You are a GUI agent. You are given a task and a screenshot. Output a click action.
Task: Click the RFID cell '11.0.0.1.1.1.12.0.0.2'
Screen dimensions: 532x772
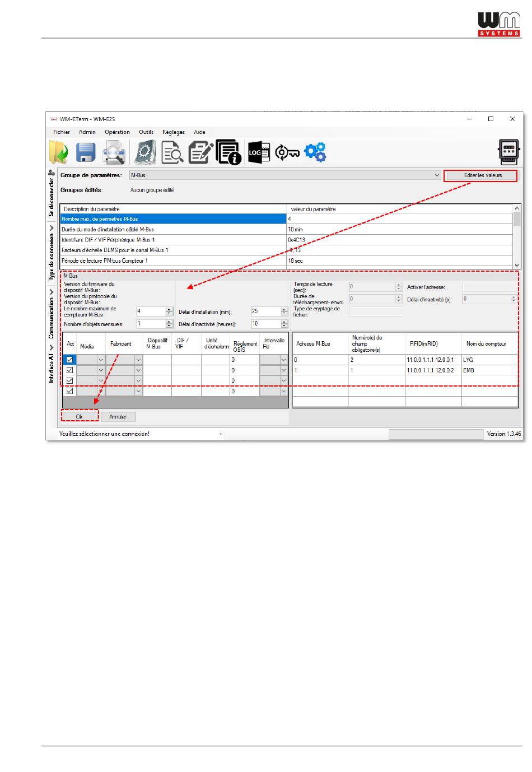click(x=433, y=370)
